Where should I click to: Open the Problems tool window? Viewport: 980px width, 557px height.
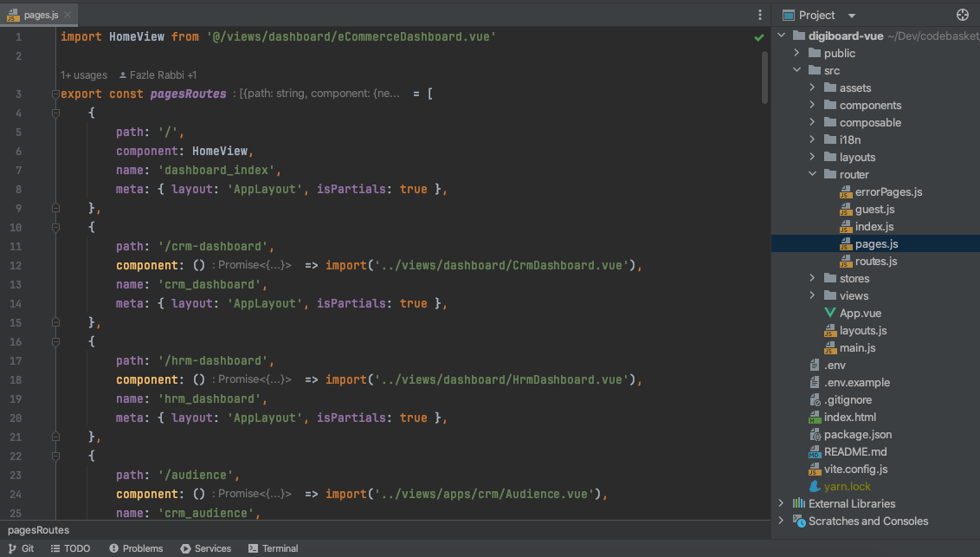(x=136, y=548)
